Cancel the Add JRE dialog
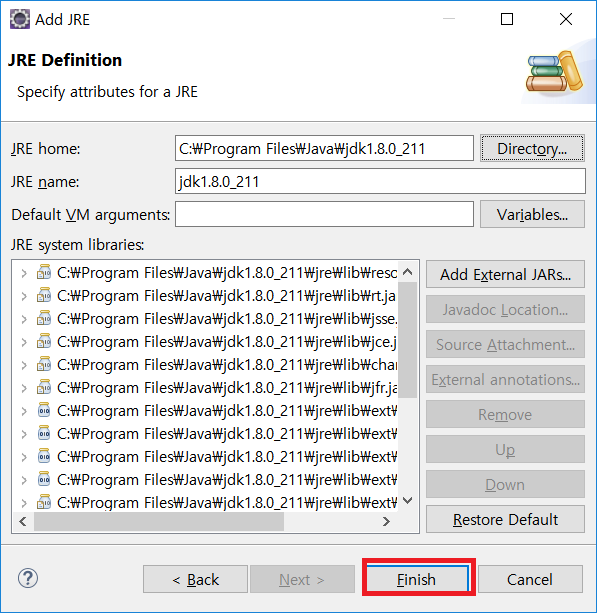 coord(530,579)
